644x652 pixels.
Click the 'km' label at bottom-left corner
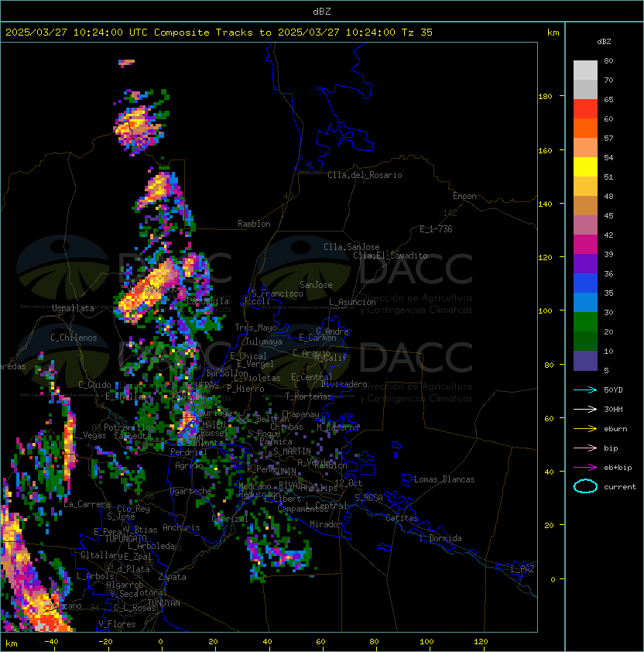[12, 643]
